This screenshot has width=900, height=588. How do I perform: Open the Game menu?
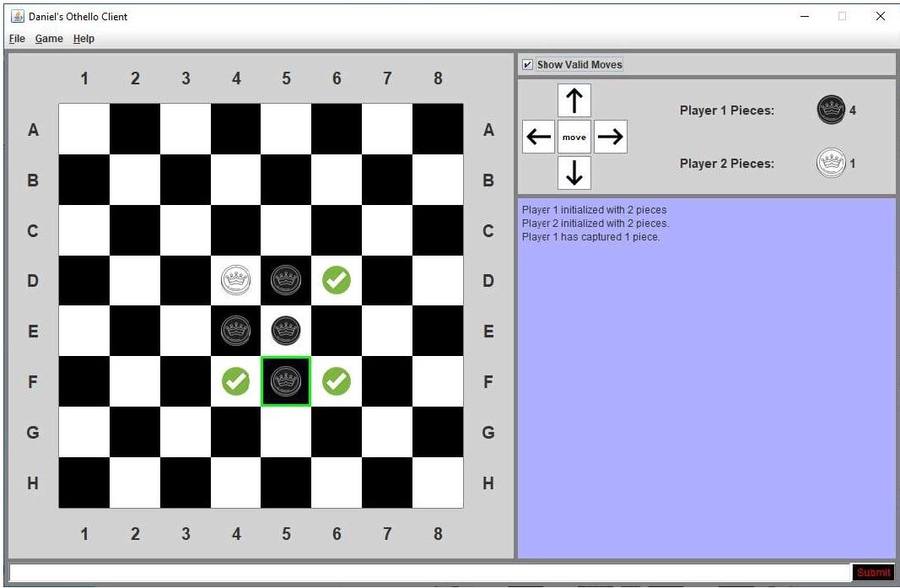pos(49,38)
